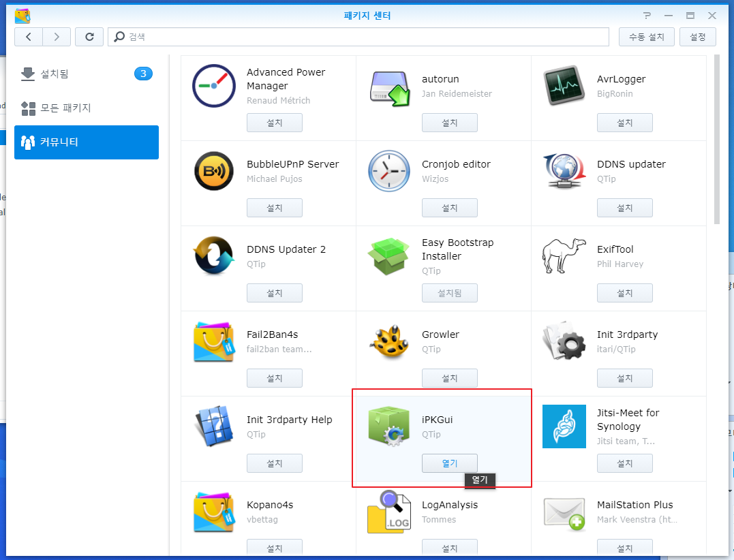Click the 열기 open button for iPKGui
The height and width of the screenshot is (560, 734).
click(x=449, y=463)
